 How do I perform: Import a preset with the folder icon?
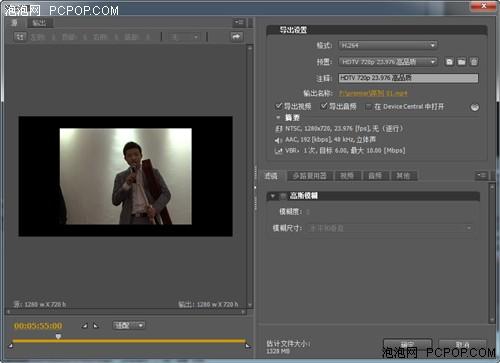pos(461,62)
